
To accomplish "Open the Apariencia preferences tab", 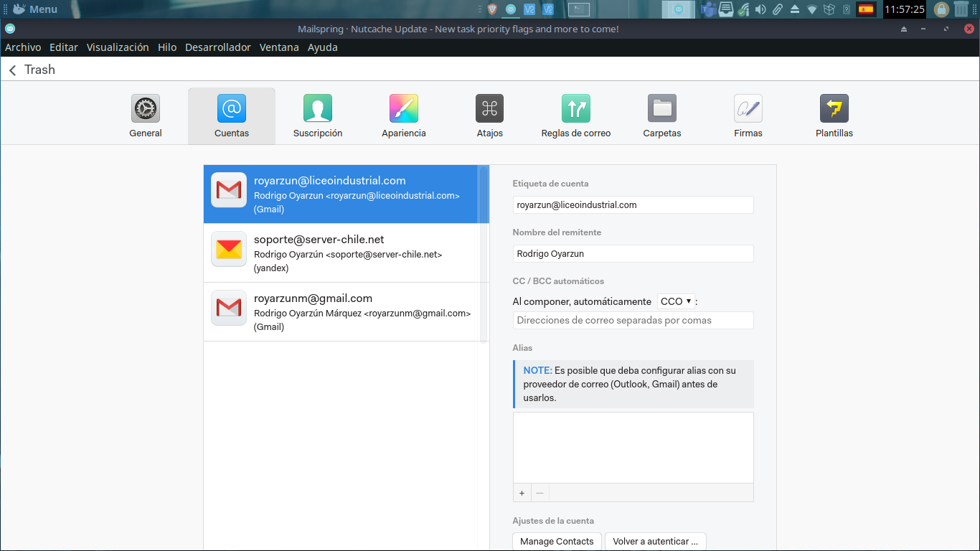I will click(x=404, y=116).
